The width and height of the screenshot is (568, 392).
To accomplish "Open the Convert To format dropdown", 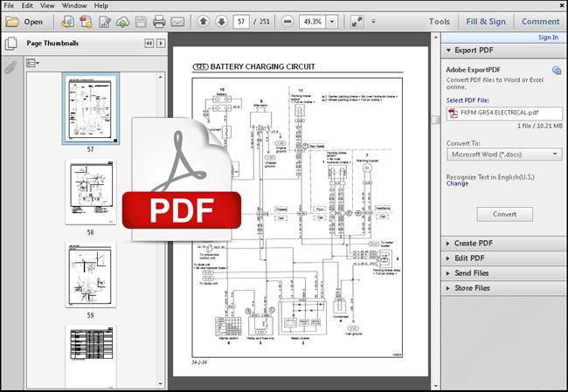I will pos(555,155).
